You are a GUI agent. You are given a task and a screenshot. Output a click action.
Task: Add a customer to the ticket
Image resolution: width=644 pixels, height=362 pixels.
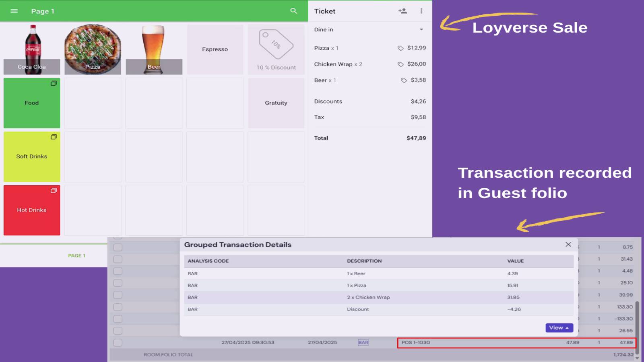(402, 11)
